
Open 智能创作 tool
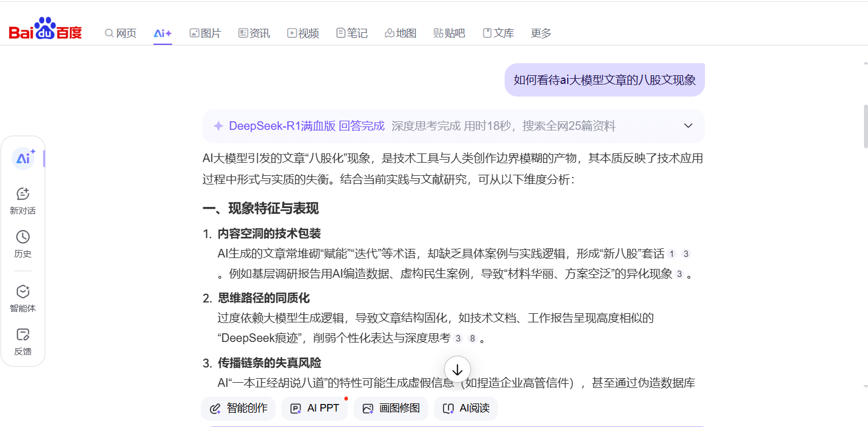238,409
